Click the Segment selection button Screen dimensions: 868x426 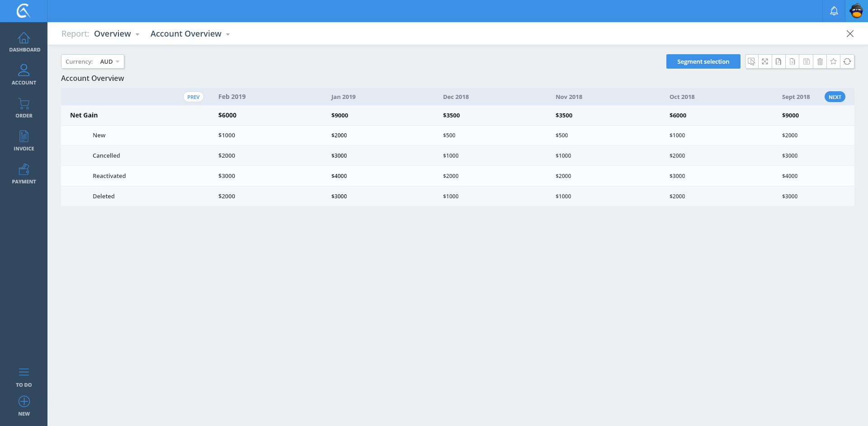click(703, 61)
